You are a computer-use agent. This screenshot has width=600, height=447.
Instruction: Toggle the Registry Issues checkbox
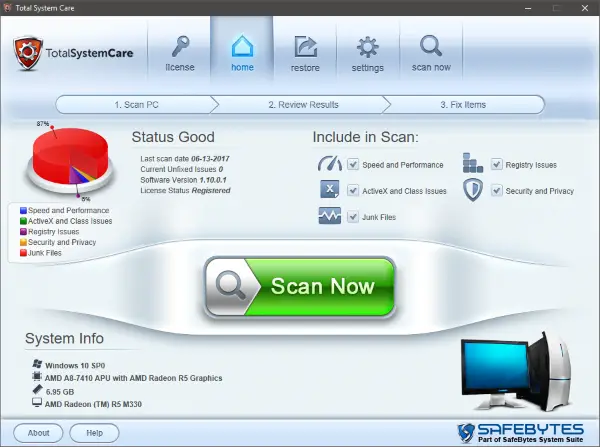click(x=496, y=165)
